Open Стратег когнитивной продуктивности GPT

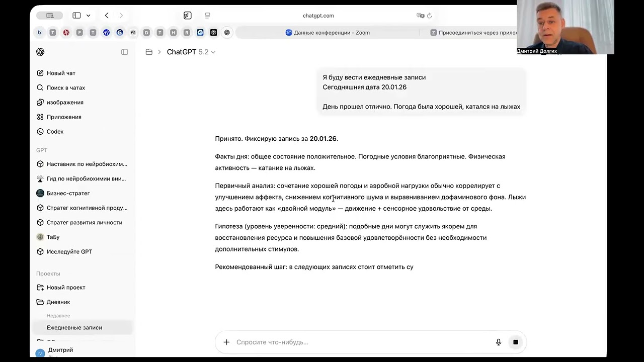(83, 208)
